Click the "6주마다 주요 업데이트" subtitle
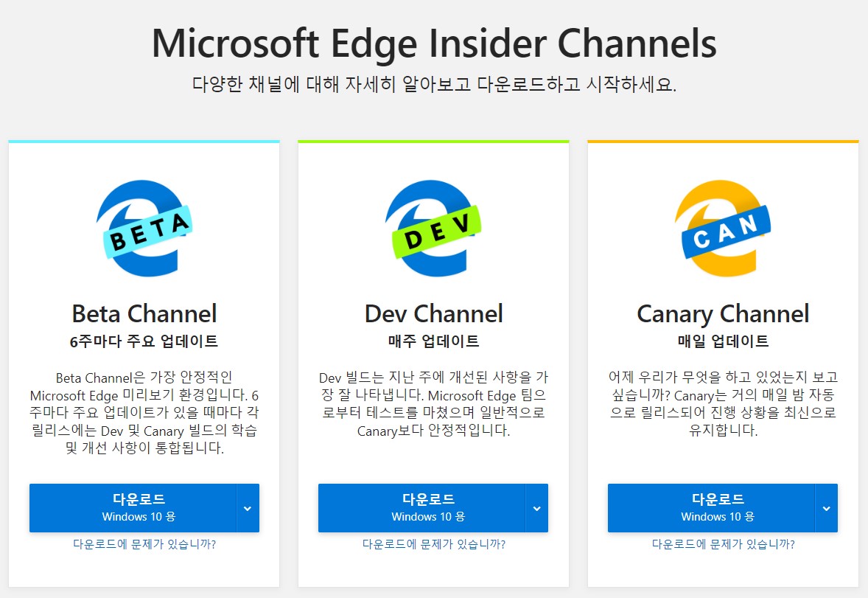 coord(144,341)
